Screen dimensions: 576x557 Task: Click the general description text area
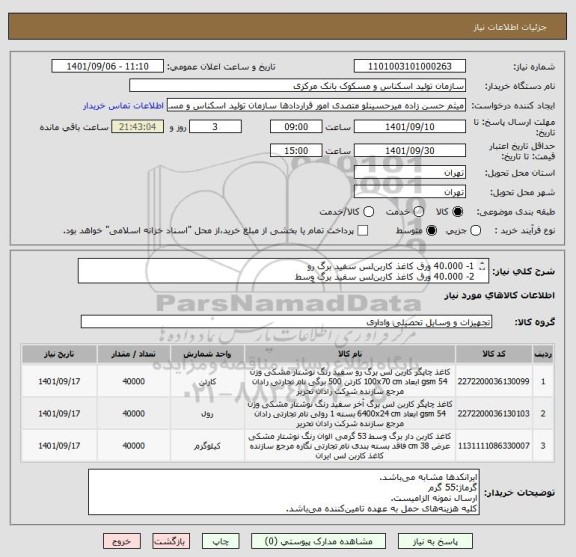click(283, 271)
